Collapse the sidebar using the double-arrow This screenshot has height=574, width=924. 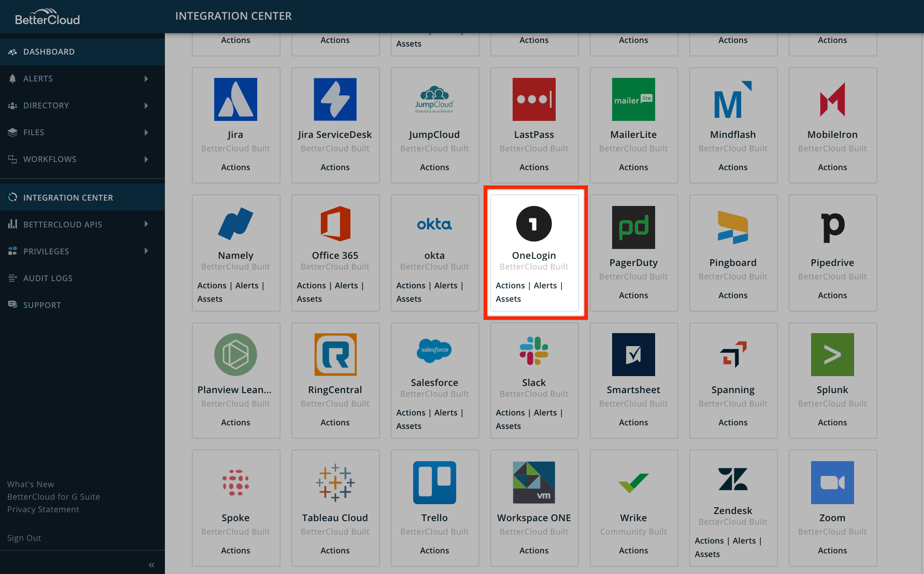pyautogui.click(x=151, y=564)
